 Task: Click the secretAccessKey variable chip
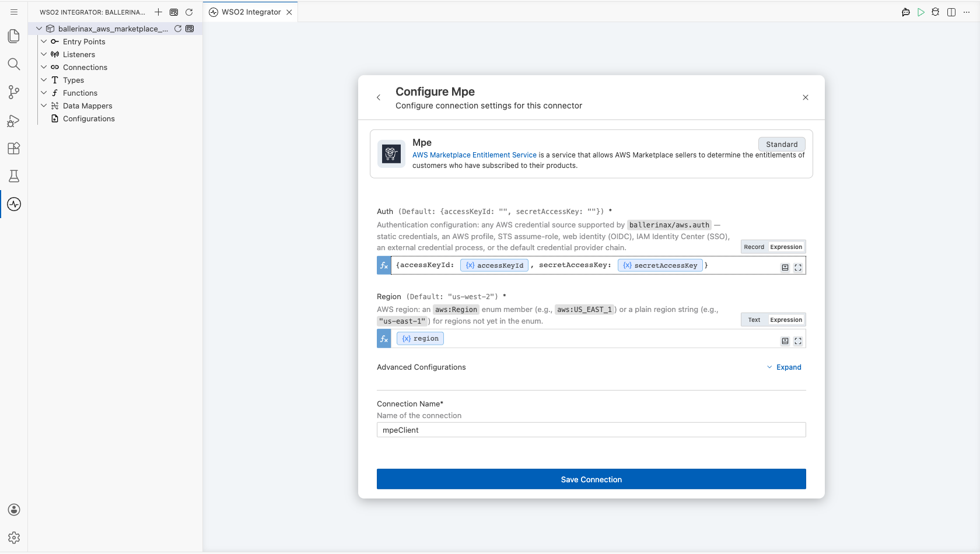point(660,265)
